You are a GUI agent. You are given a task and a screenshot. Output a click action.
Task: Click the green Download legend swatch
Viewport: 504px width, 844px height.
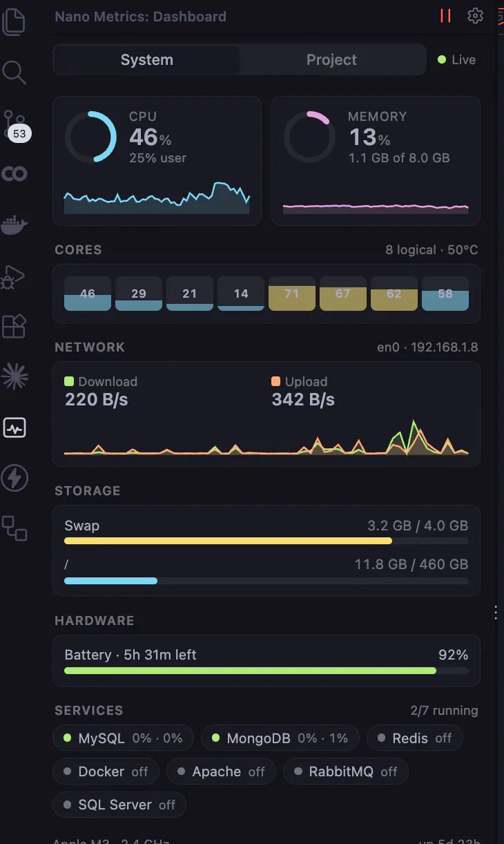click(x=69, y=381)
